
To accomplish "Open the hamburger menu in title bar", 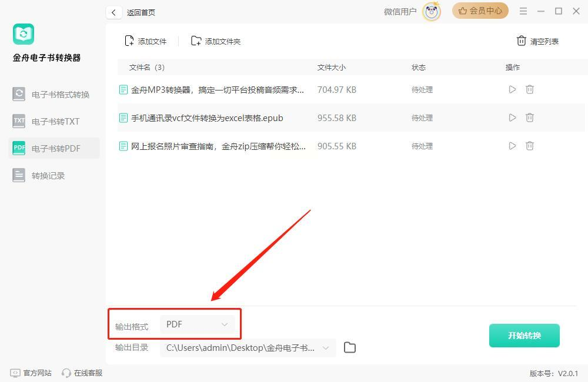I will click(x=523, y=11).
